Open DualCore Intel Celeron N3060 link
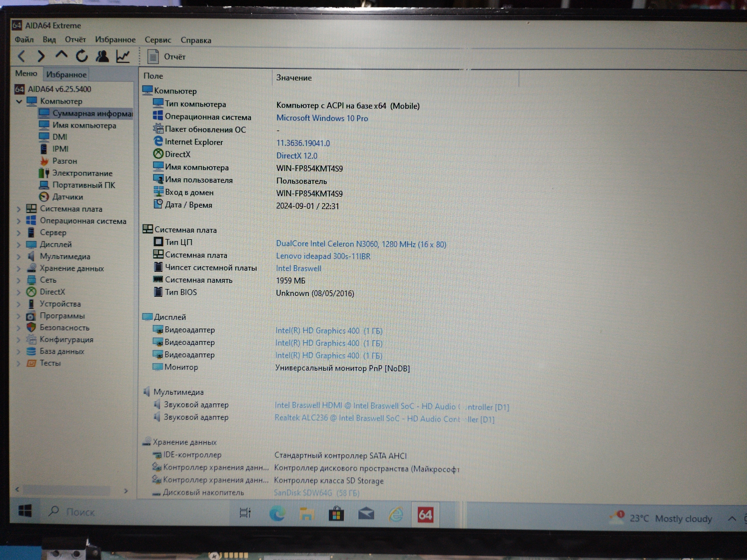The image size is (747, 560). pos(361,244)
